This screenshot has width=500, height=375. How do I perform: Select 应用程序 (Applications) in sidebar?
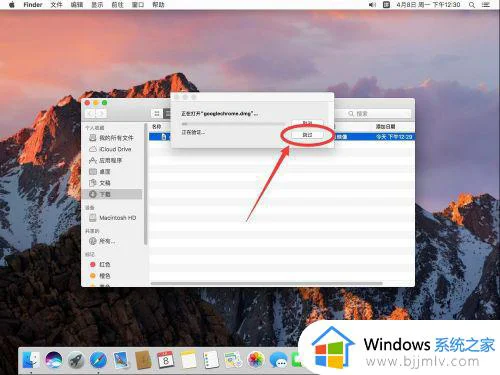112,160
